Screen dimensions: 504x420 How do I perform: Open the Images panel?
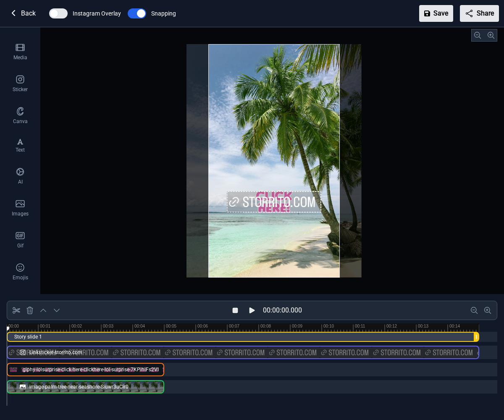(x=20, y=208)
